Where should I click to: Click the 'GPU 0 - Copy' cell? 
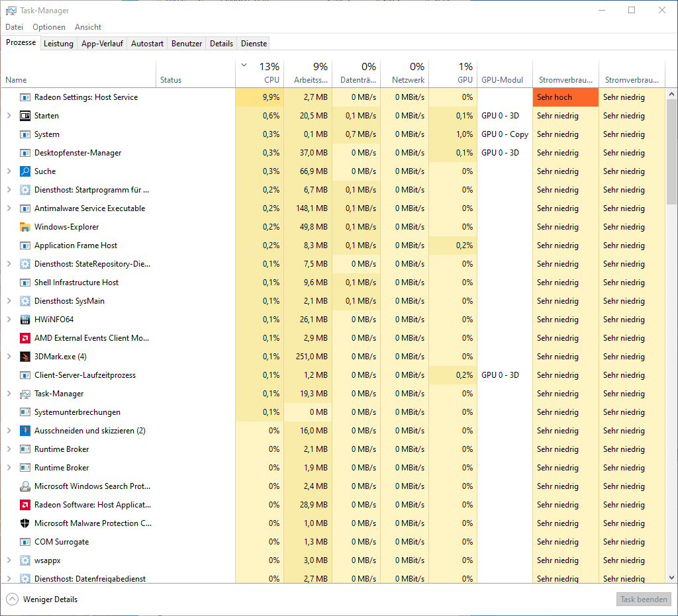pos(505,134)
